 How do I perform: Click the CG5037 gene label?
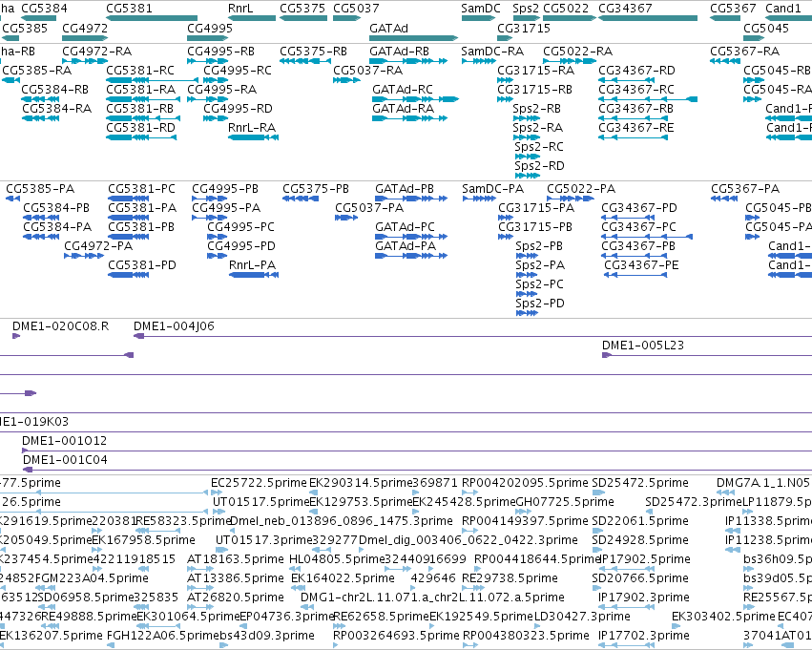(x=356, y=9)
